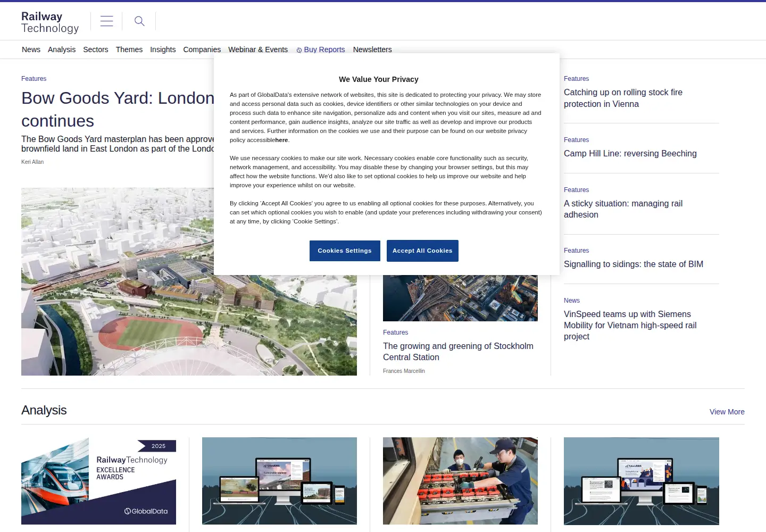Open author Frances Marcellin's page
This screenshot has width=766, height=532.
pyautogui.click(x=404, y=371)
